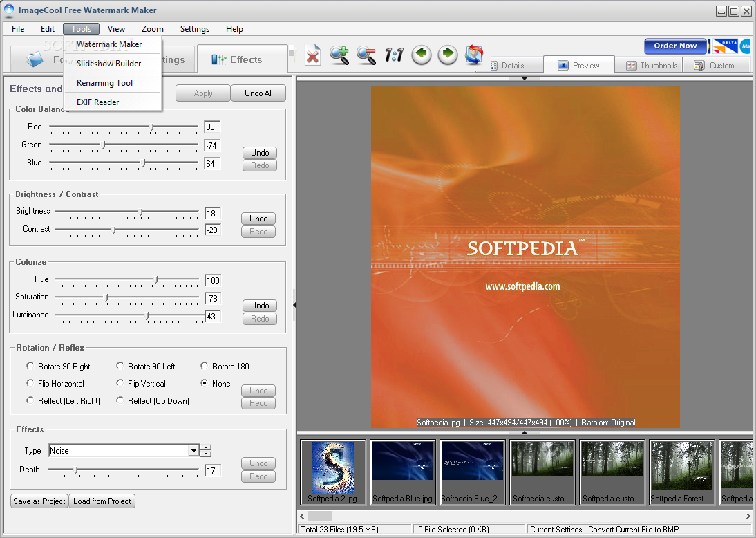Go to previous image with green left arrow
This screenshot has height=538, width=756.
tap(422, 55)
